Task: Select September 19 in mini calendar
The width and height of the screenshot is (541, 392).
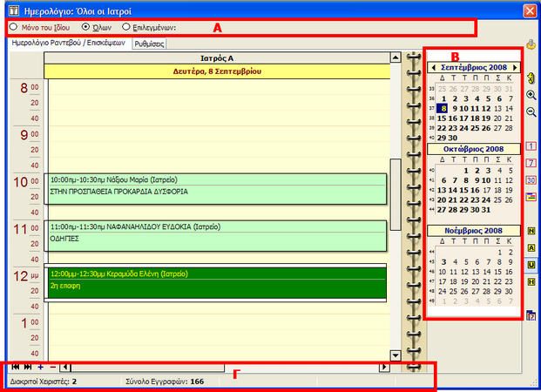Action: pyautogui.click(x=486, y=118)
